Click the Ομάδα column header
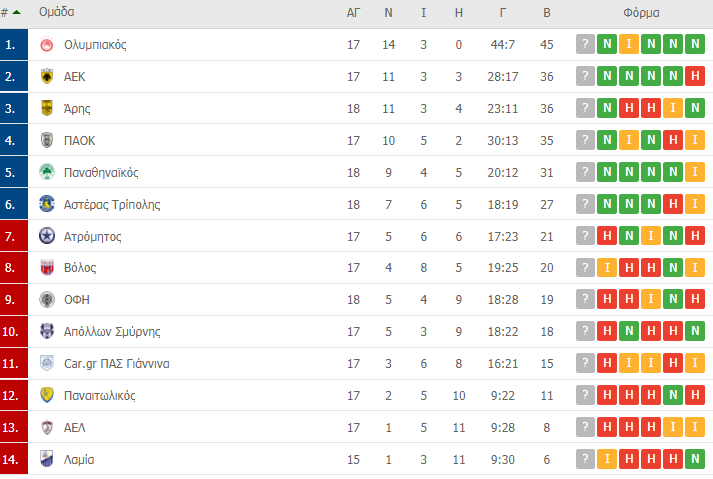The height and width of the screenshot is (479, 713). pyautogui.click(x=56, y=13)
